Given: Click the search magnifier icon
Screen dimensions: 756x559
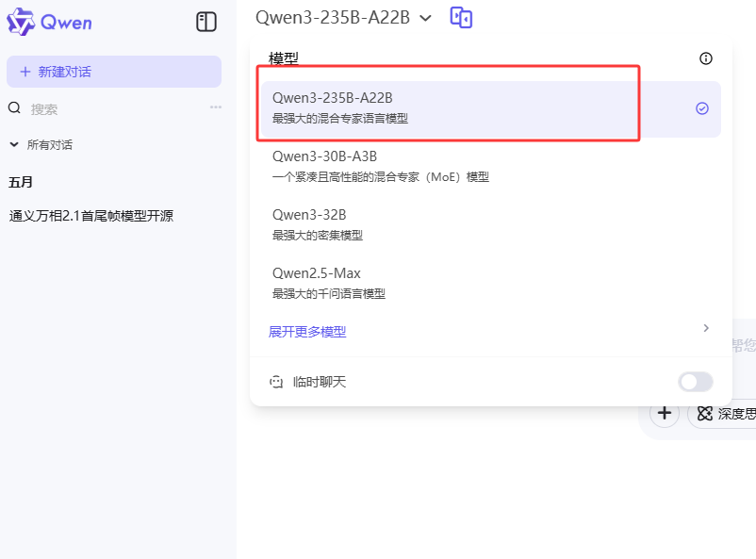Looking at the screenshot, I should (14, 107).
